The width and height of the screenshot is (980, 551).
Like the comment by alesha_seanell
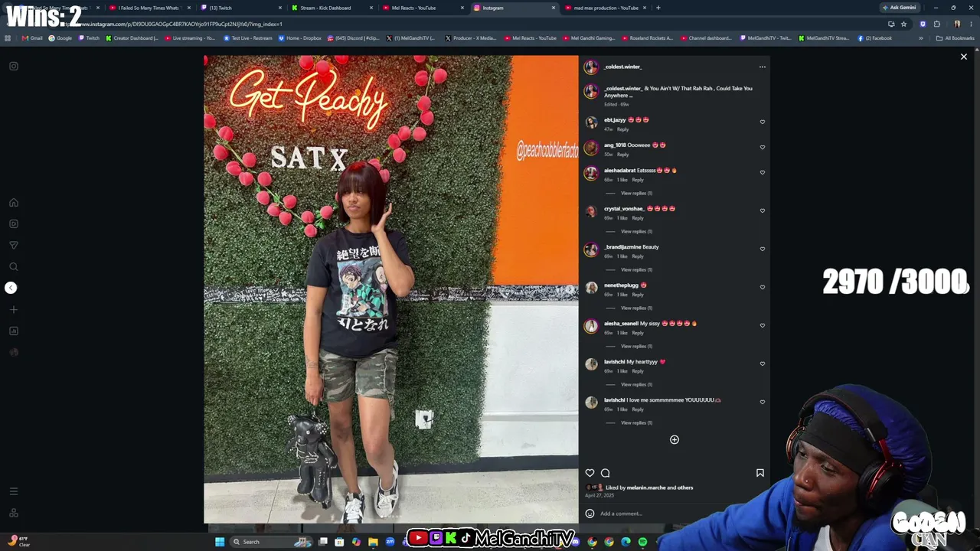[763, 325]
